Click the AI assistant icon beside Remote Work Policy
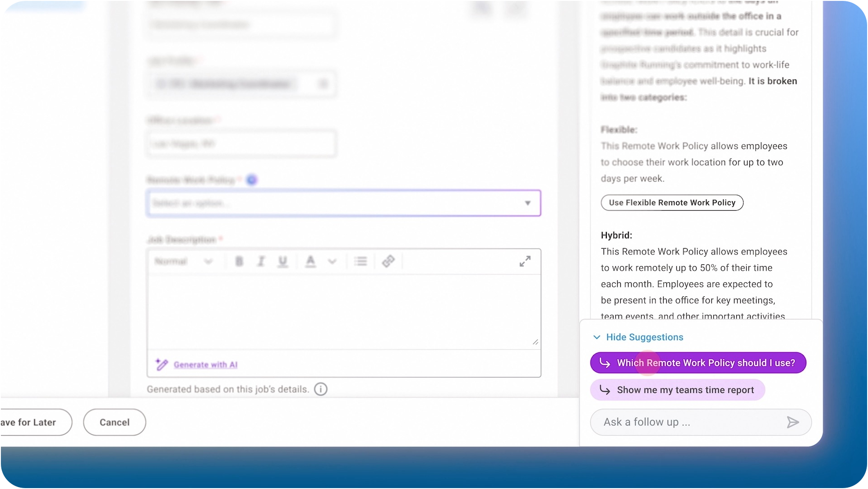The image size is (868, 489). 252,180
